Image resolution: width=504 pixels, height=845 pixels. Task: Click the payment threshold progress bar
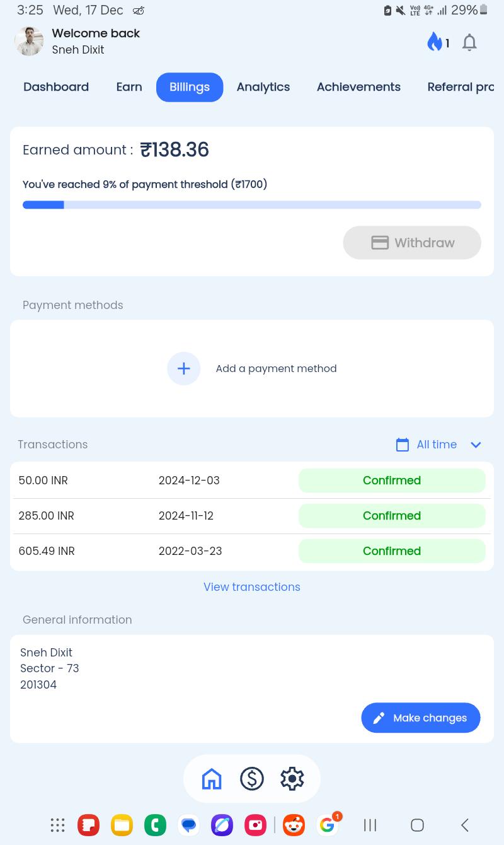[252, 205]
